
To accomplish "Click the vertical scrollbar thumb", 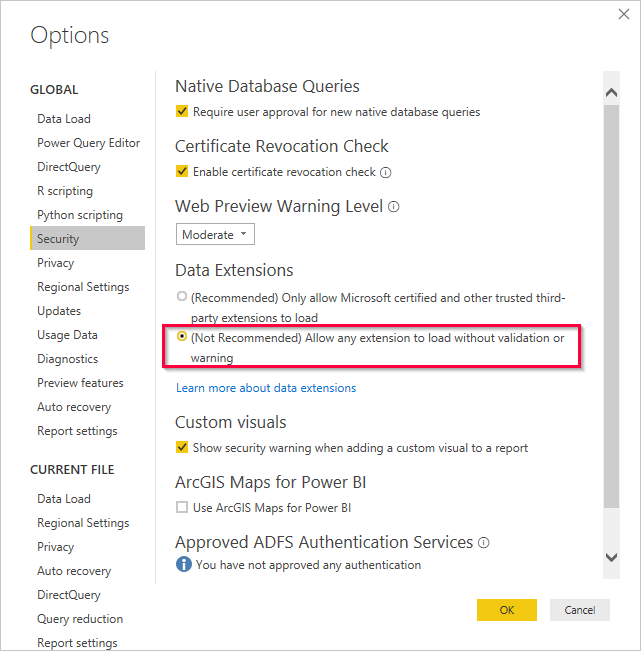I will [x=611, y=306].
